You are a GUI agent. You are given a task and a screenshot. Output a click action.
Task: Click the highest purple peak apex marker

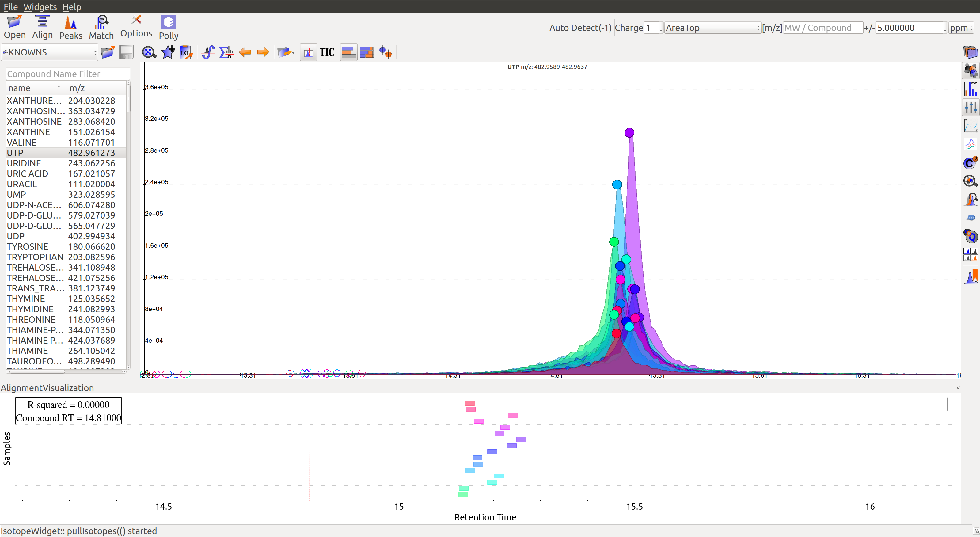coord(629,132)
